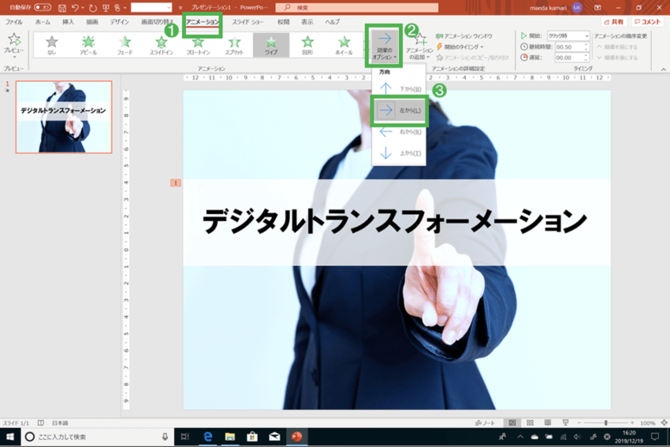The width and height of the screenshot is (670, 447).
Task: Choose 左から direction option
Action: pyautogui.click(x=399, y=110)
